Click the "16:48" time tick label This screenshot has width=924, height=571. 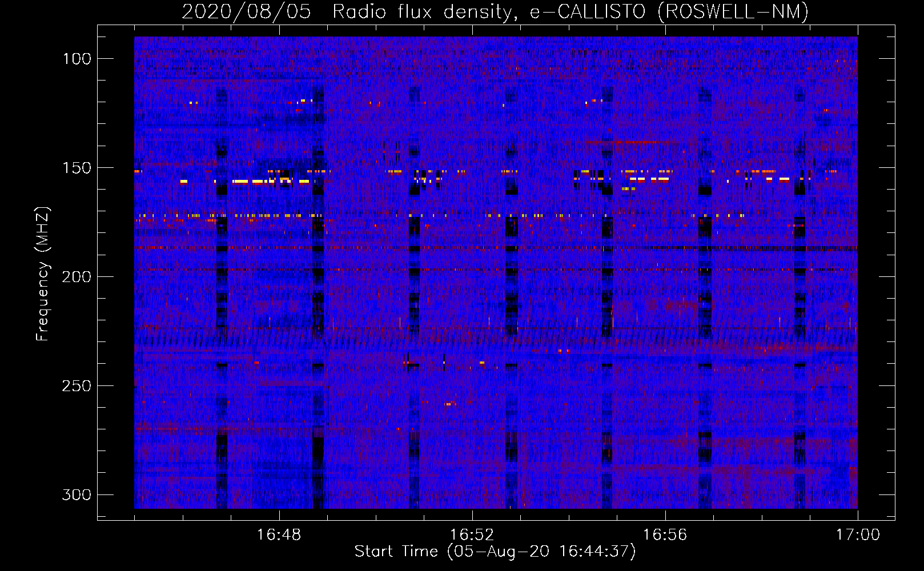(x=279, y=534)
